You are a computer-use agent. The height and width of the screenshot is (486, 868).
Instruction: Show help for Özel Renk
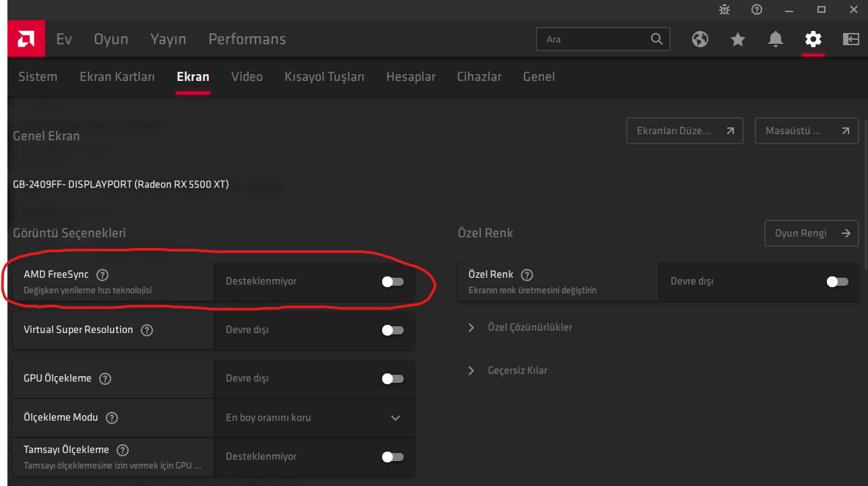point(527,275)
